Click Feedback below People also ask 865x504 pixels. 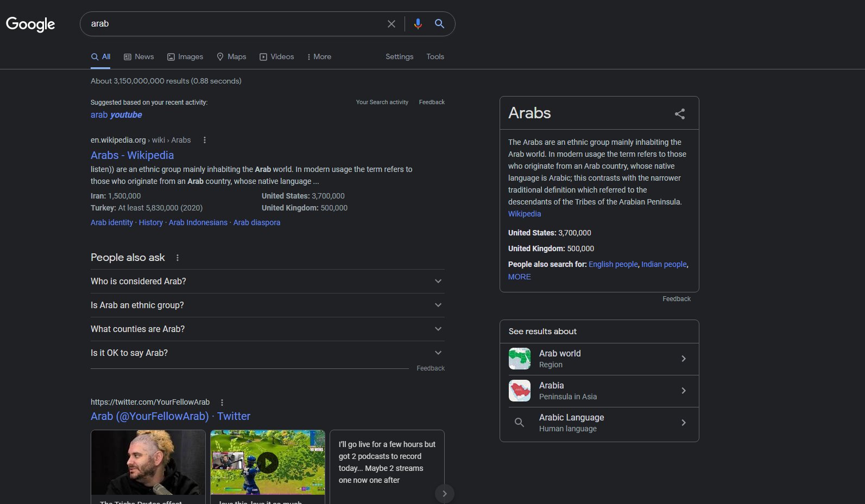pyautogui.click(x=431, y=368)
